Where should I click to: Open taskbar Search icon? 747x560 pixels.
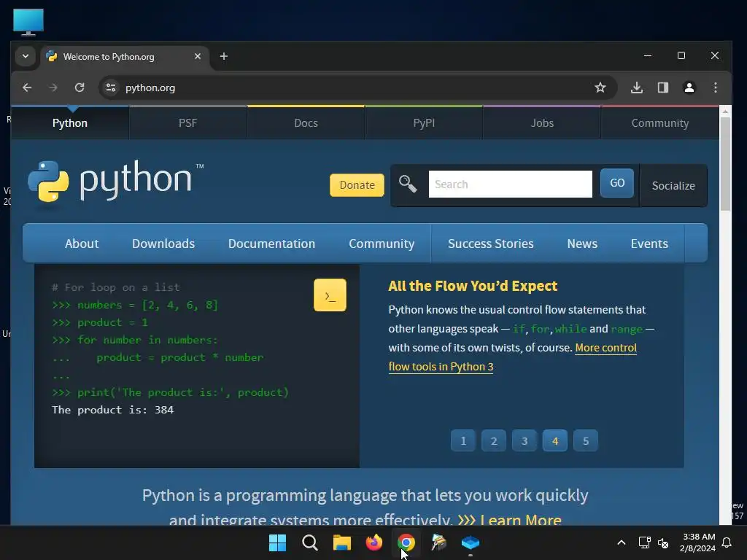tap(309, 542)
